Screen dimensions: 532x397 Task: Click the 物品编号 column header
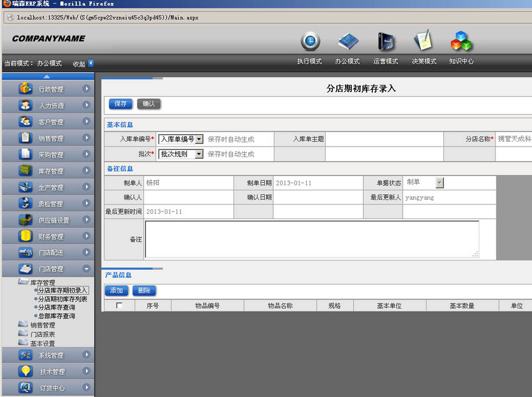(x=207, y=305)
